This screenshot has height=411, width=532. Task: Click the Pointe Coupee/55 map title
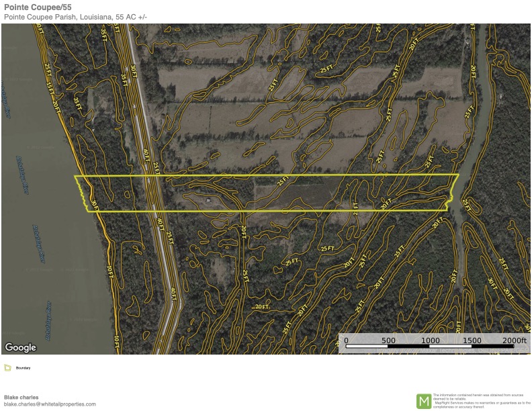point(38,7)
